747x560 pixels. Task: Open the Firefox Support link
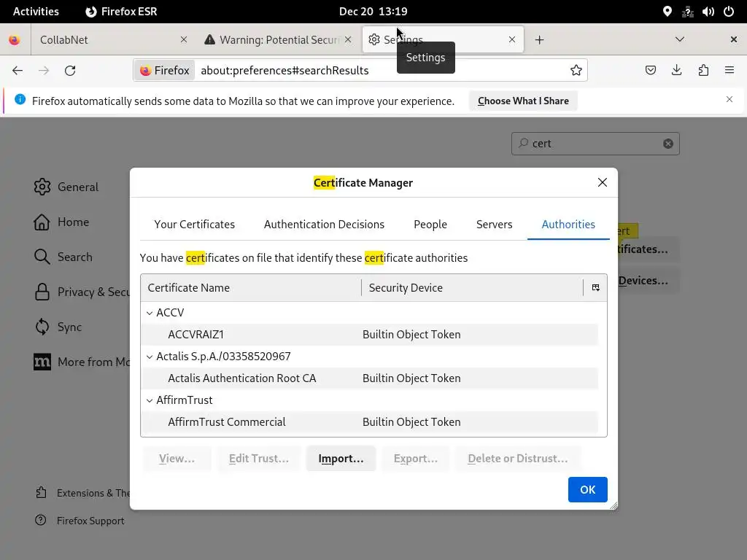pyautogui.click(x=80, y=521)
